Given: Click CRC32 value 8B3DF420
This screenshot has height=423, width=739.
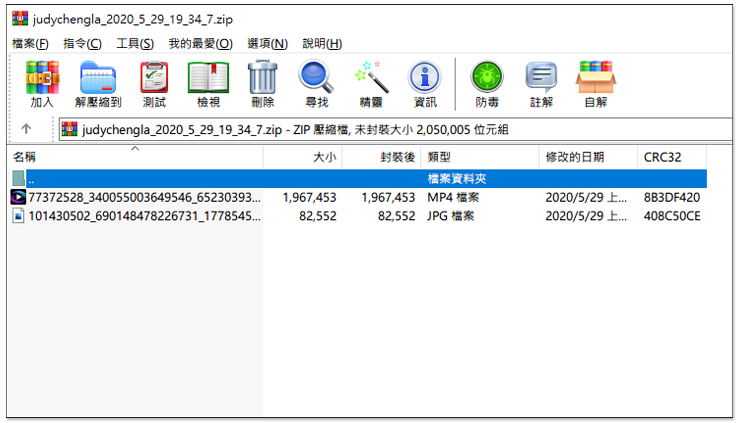Looking at the screenshot, I should pos(672,197).
